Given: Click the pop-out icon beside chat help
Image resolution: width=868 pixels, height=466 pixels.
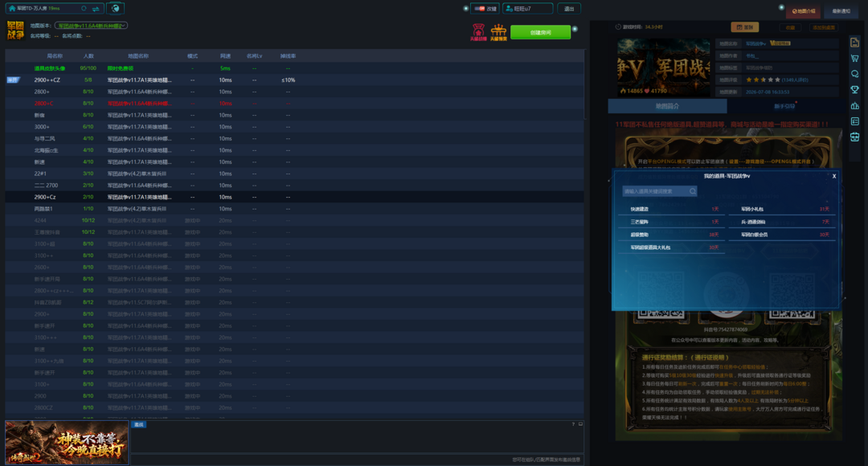Looking at the screenshot, I should [x=580, y=424].
